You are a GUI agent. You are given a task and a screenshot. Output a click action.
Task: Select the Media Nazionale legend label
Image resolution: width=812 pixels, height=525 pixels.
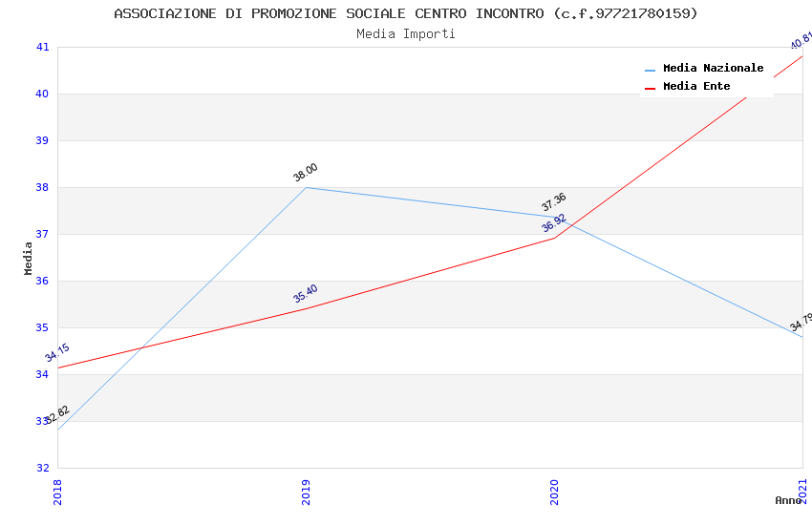pyautogui.click(x=713, y=69)
